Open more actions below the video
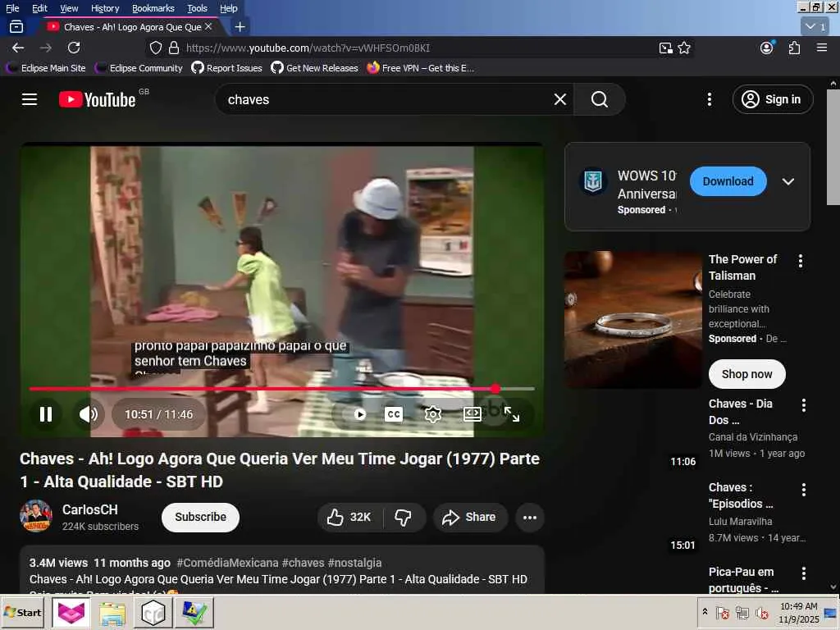840x630 pixels. (530, 517)
